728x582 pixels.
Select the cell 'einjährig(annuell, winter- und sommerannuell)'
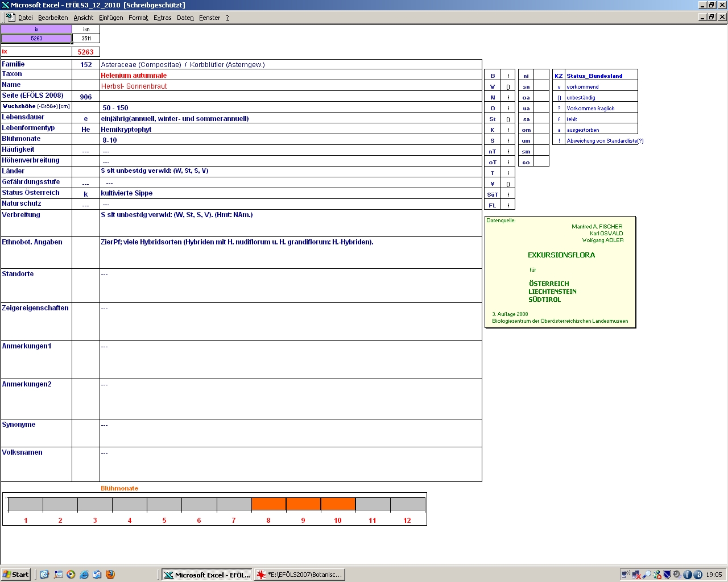[x=291, y=118]
